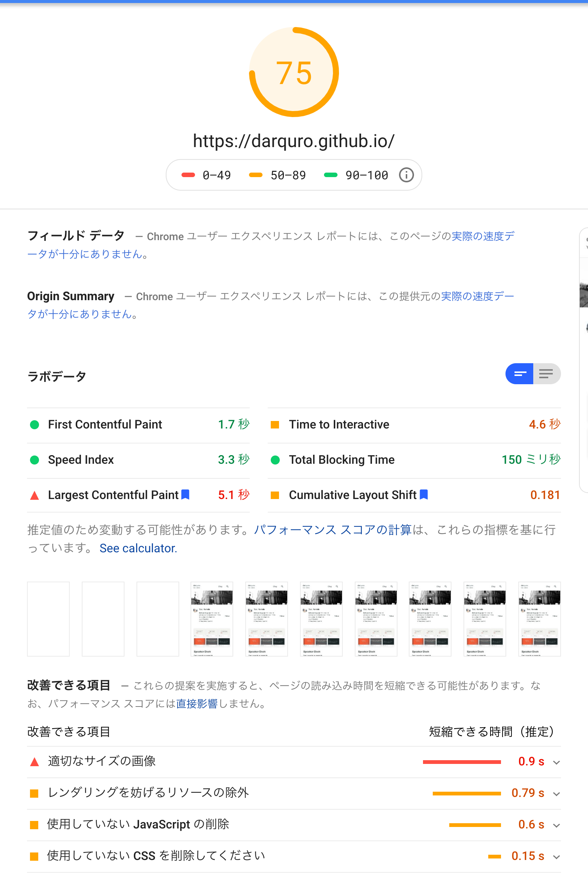
Task: Click the performance score gauge showing 75
Action: (x=294, y=72)
